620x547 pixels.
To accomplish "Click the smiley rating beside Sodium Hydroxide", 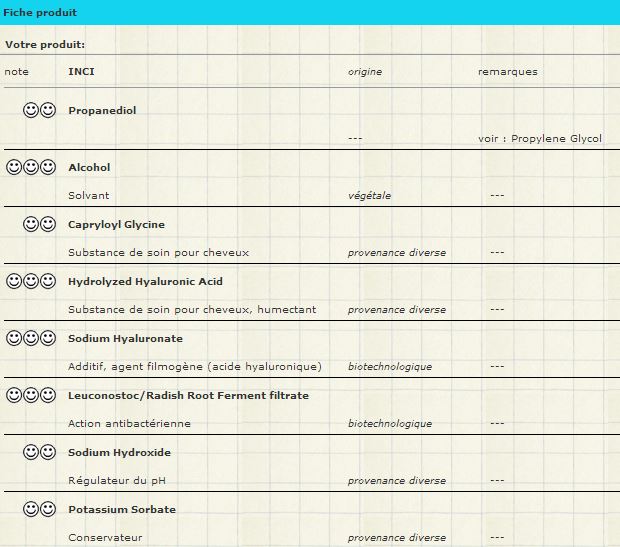I will tap(39, 452).
